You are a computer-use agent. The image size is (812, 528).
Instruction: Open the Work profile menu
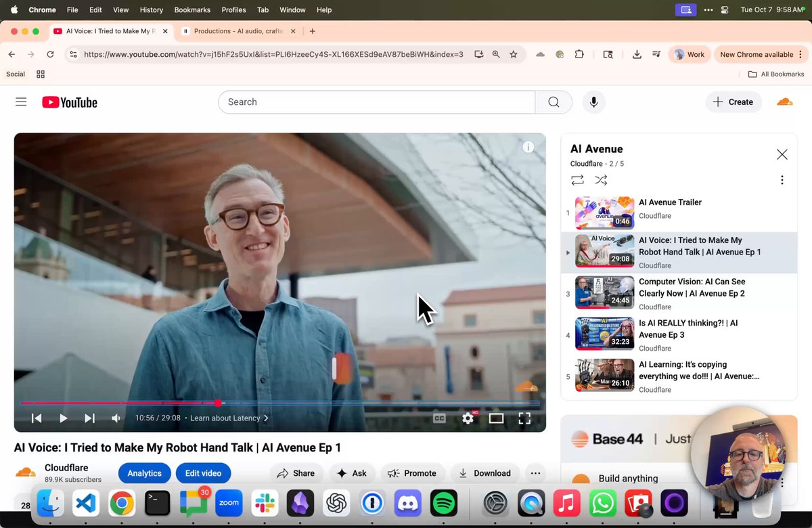[688, 54]
